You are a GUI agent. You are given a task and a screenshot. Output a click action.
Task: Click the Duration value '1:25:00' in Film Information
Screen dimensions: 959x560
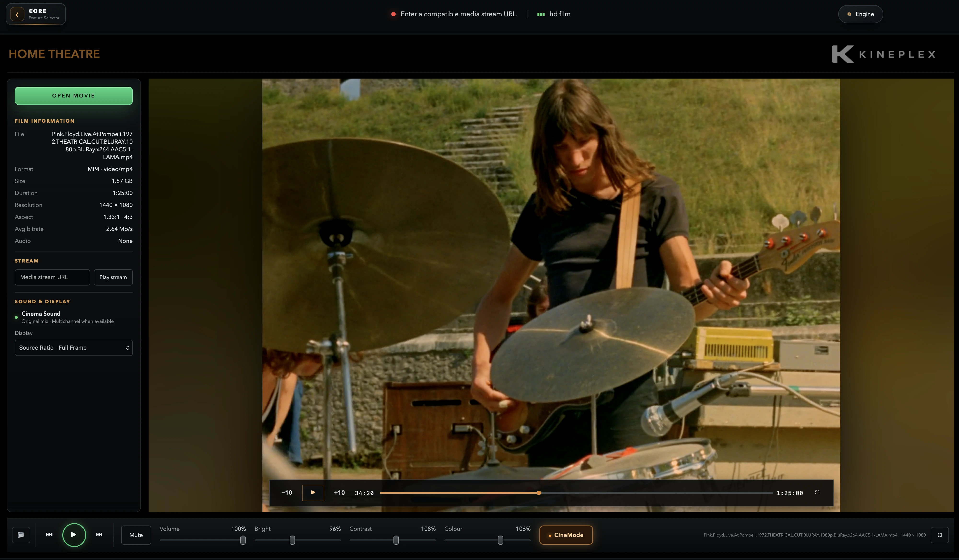(122, 193)
